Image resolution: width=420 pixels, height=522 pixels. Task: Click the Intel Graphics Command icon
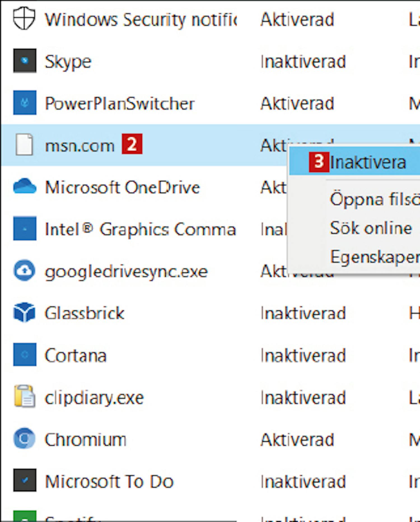click(x=25, y=228)
